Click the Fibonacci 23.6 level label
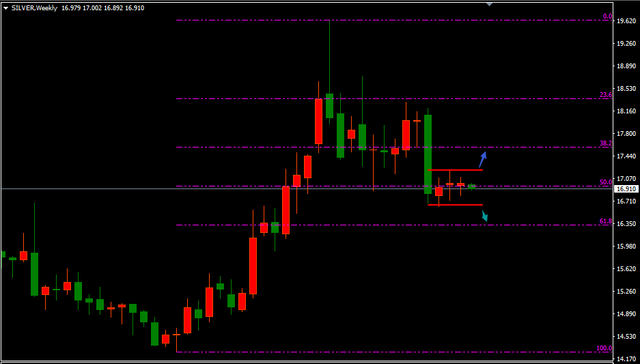This screenshot has width=640, height=364. tap(606, 95)
